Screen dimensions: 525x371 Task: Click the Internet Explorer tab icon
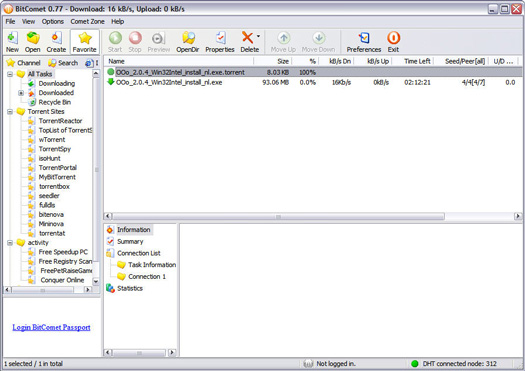coord(89,63)
